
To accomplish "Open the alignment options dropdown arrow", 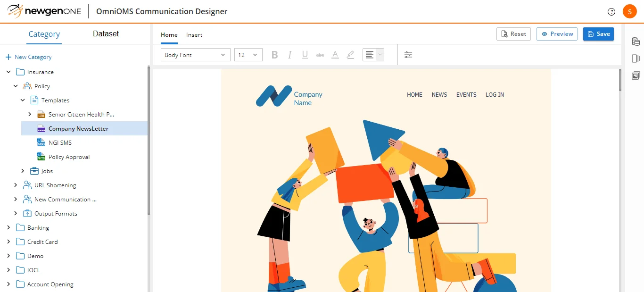I will coord(380,55).
